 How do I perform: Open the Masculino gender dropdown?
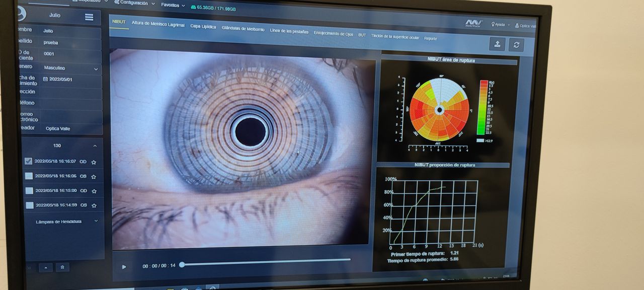(x=96, y=68)
